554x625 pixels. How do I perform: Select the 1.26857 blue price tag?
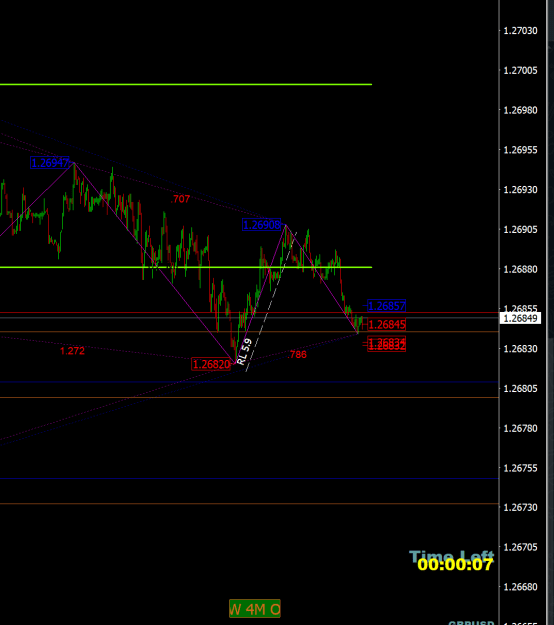[387, 306]
